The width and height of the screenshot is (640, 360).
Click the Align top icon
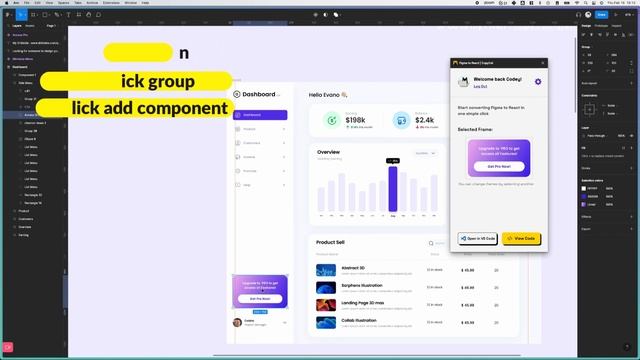tap(607, 35)
